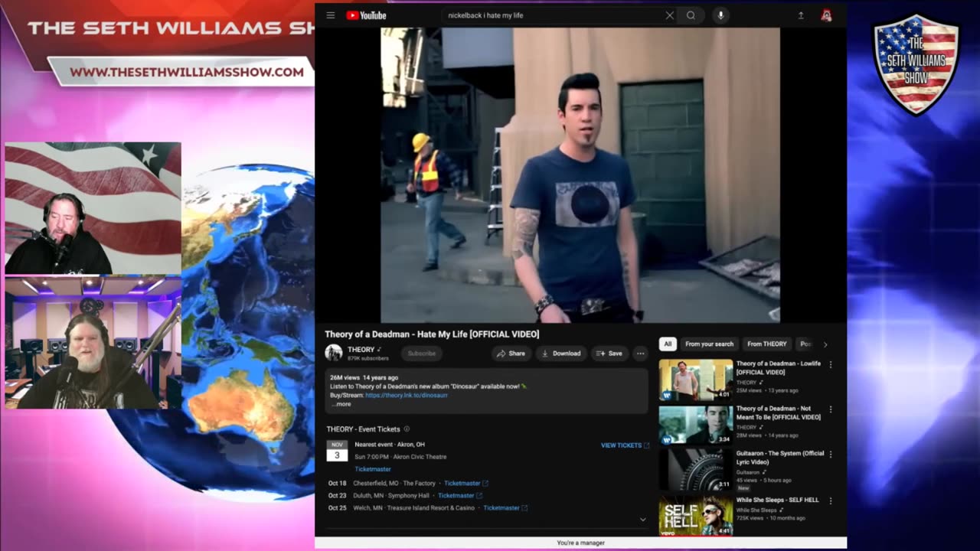Click the '26M views 14 years ago' text
The image size is (980, 551).
click(364, 378)
